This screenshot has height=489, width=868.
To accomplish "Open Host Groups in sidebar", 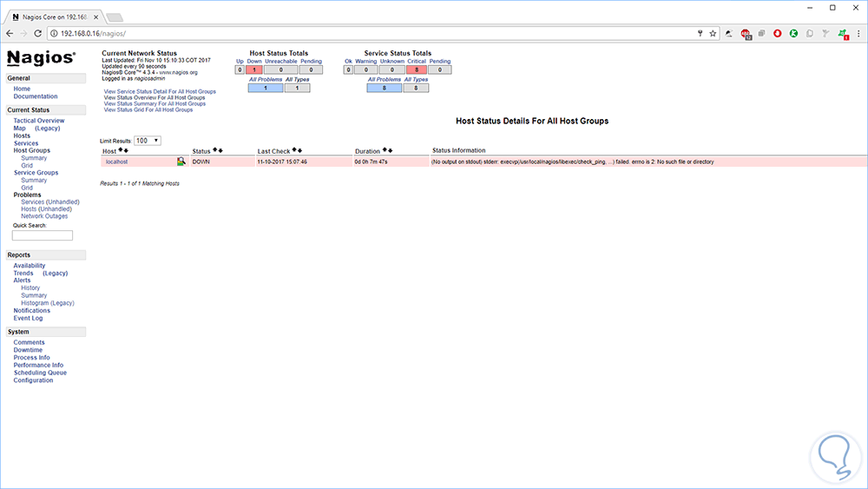I will coord(31,150).
